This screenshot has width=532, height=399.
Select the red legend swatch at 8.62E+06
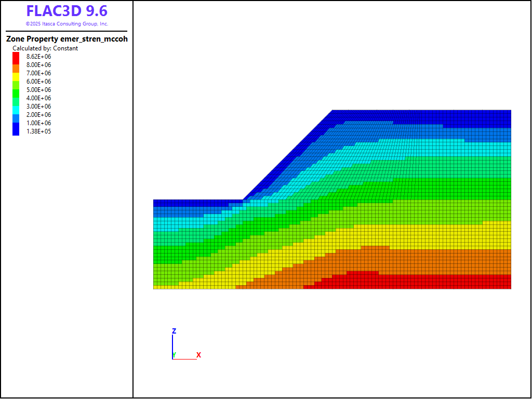pyautogui.click(x=16, y=56)
